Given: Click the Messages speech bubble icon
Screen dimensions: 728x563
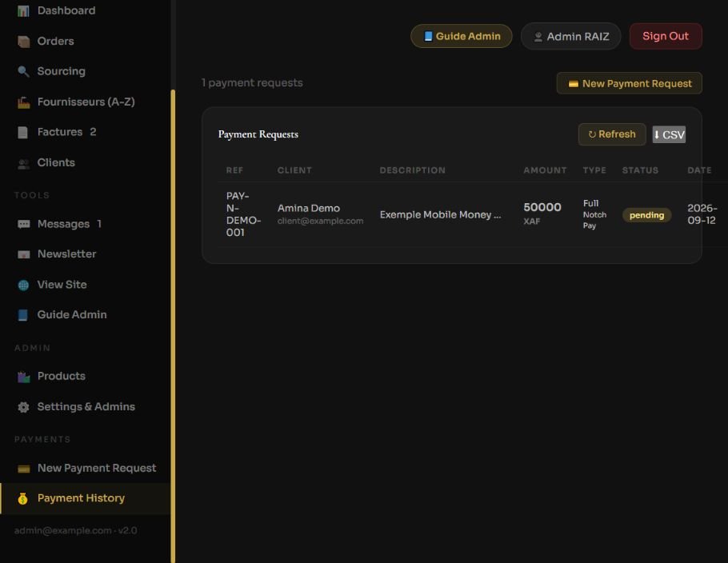Looking at the screenshot, I should click(23, 224).
